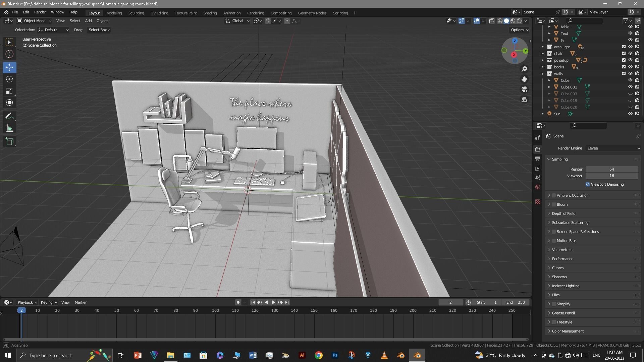The height and width of the screenshot is (362, 644).
Task: Open the viewport Add menu
Action: pyautogui.click(x=88, y=21)
